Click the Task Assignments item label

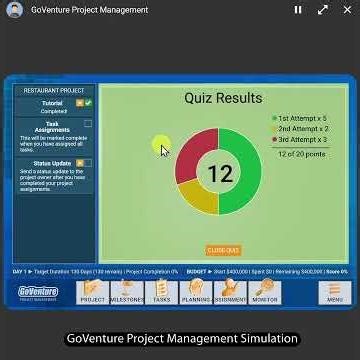coord(52,127)
